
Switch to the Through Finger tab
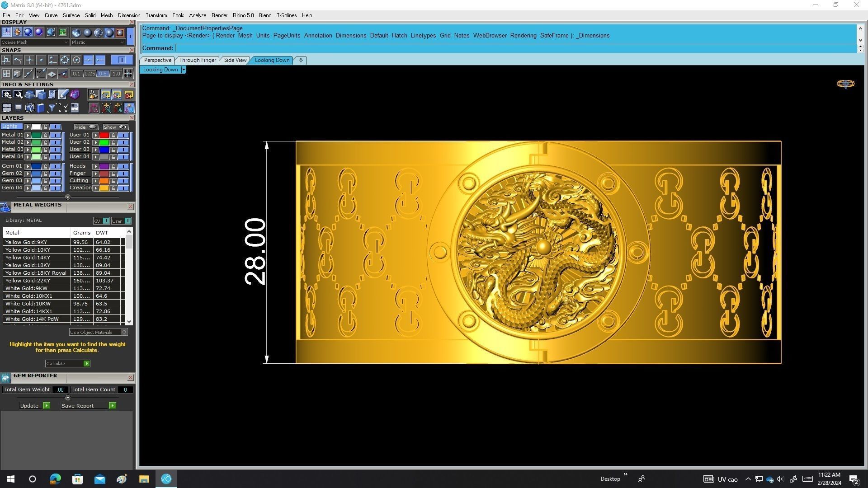(x=198, y=60)
